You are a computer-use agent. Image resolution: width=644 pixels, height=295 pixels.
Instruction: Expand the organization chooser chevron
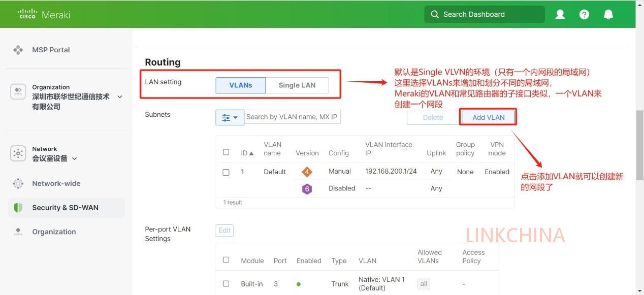pyautogui.click(x=120, y=96)
